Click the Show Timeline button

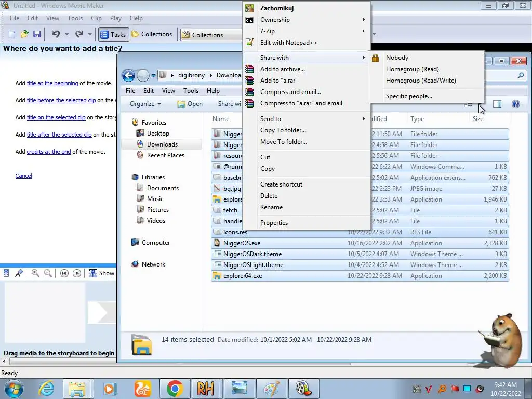pyautogui.click(x=101, y=273)
